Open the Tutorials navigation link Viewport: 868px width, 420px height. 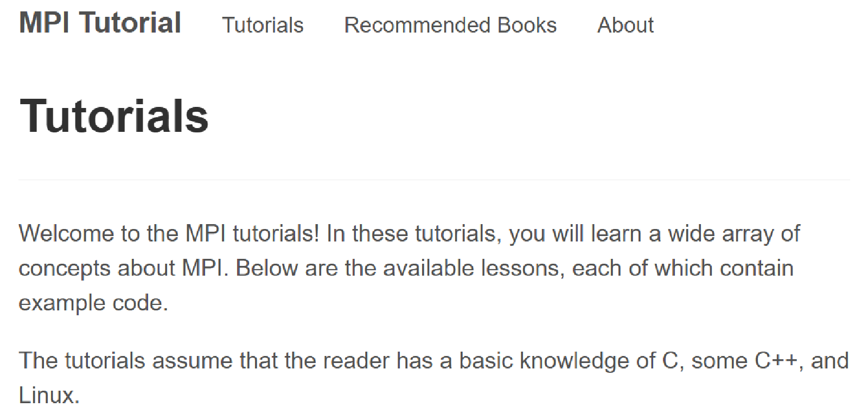pos(263,25)
